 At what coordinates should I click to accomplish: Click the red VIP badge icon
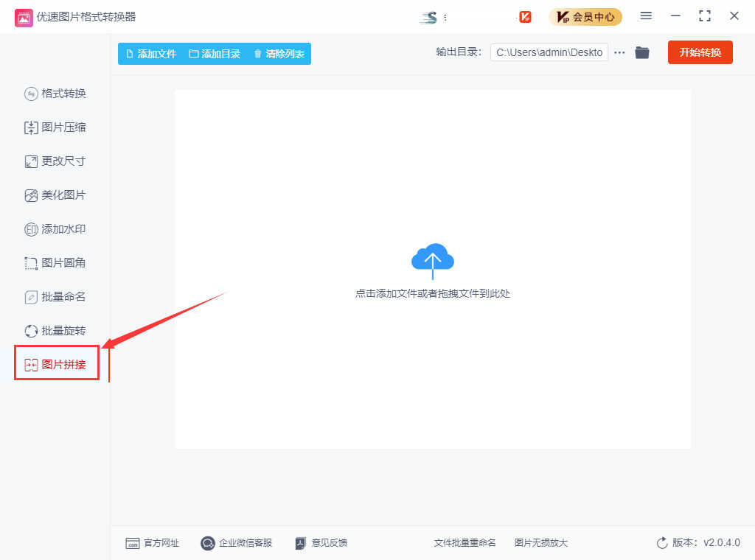pyautogui.click(x=525, y=18)
